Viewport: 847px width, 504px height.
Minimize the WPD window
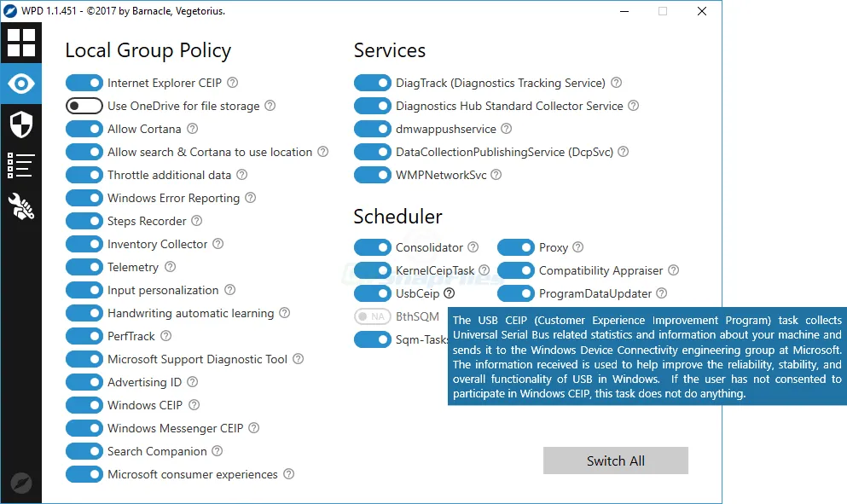click(x=624, y=11)
